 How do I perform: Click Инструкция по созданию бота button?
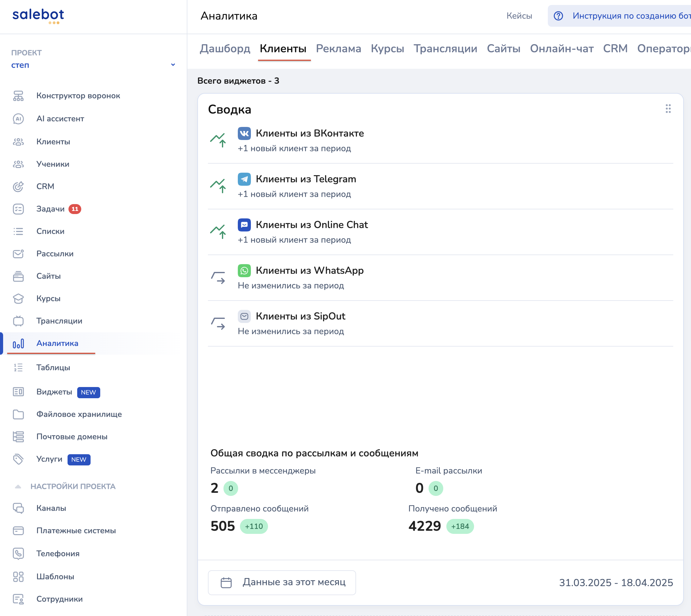point(630,16)
